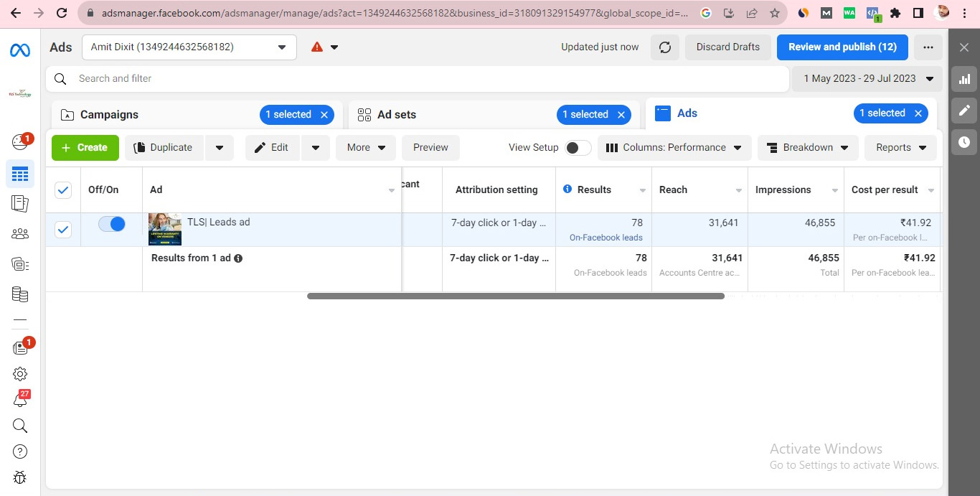Image resolution: width=980 pixels, height=496 pixels.
Task: Open the date range 1 May 2023 dropdown
Action: [868, 79]
